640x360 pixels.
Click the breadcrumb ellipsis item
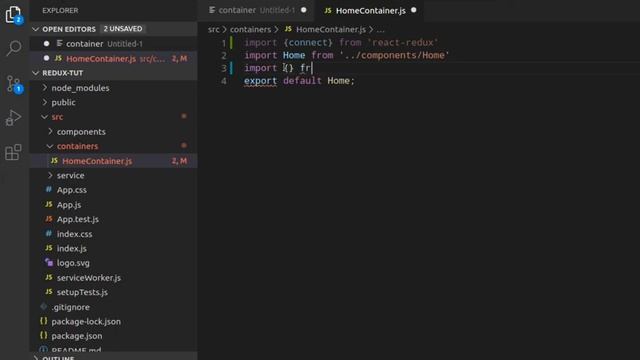point(380,30)
